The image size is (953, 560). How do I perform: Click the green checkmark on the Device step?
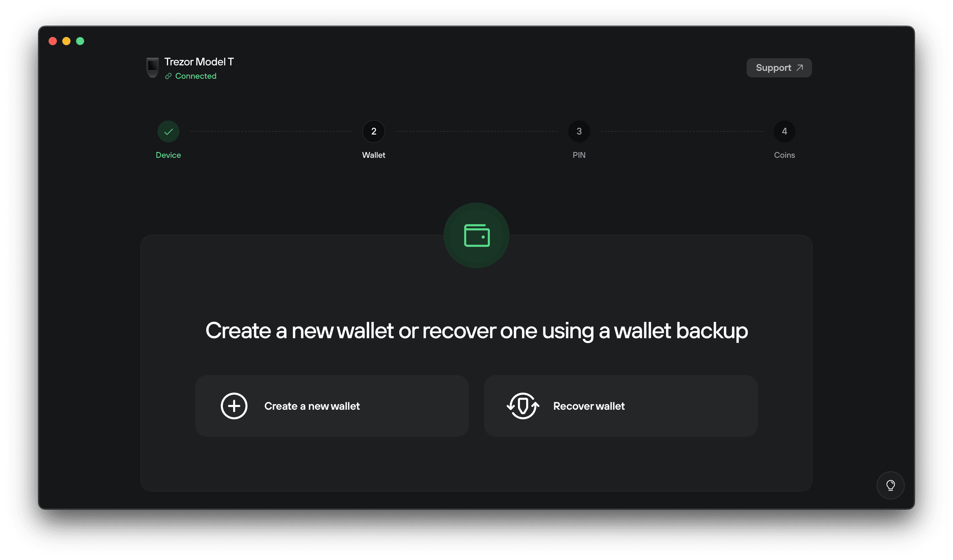point(168,131)
